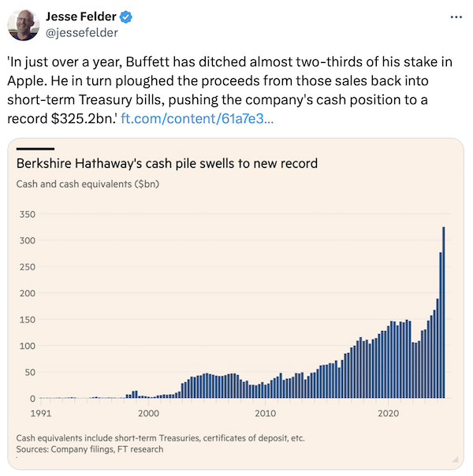Viewport: 473px width, 476px height.
Task: Click the 'Sources: Company filings, FT research' line
Action: click(90, 449)
